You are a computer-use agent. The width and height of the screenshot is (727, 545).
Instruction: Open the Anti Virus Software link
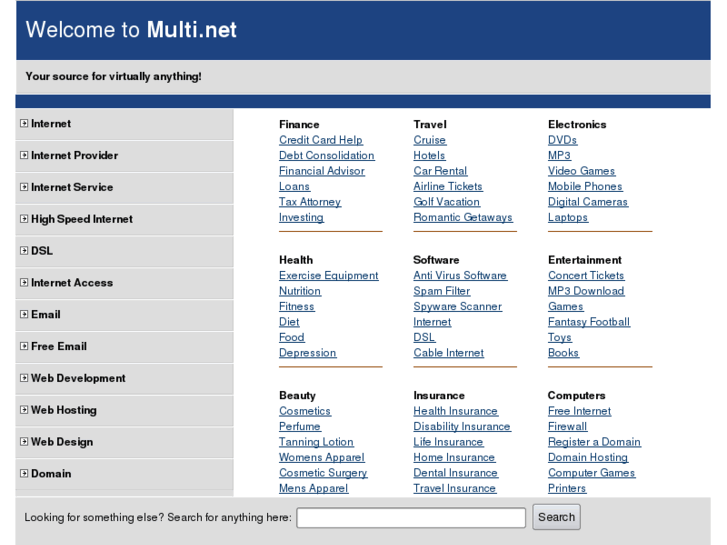click(x=460, y=276)
